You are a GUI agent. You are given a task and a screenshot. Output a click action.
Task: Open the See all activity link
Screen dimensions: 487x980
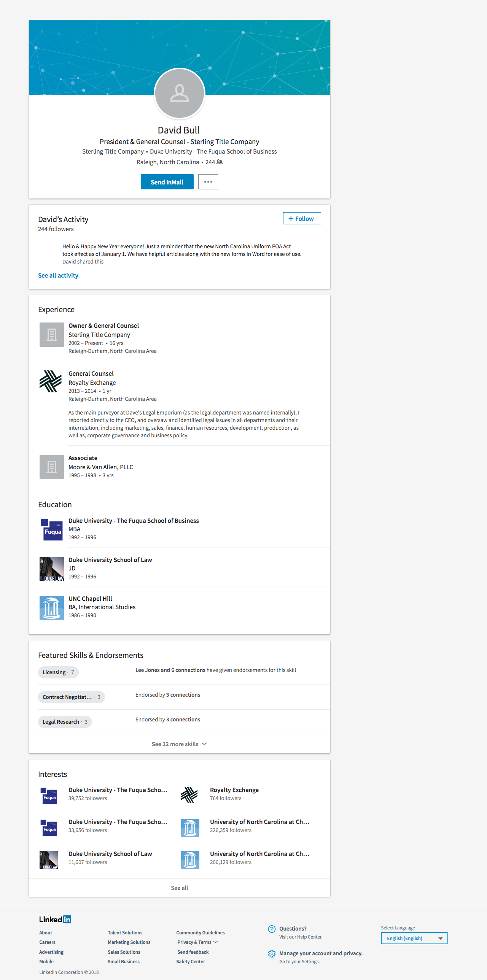pos(58,275)
